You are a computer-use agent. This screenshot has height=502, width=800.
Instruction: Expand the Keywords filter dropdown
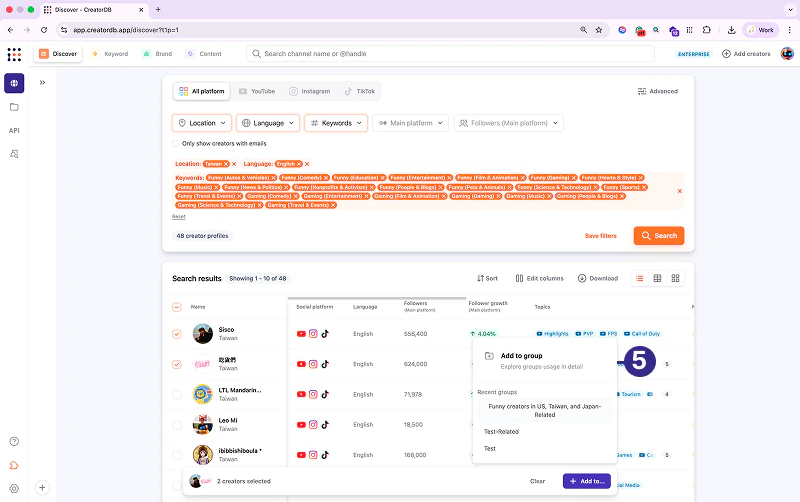[336, 123]
